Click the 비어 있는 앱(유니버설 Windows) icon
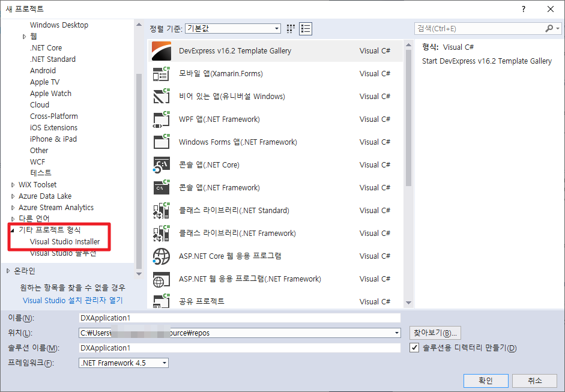 (161, 97)
